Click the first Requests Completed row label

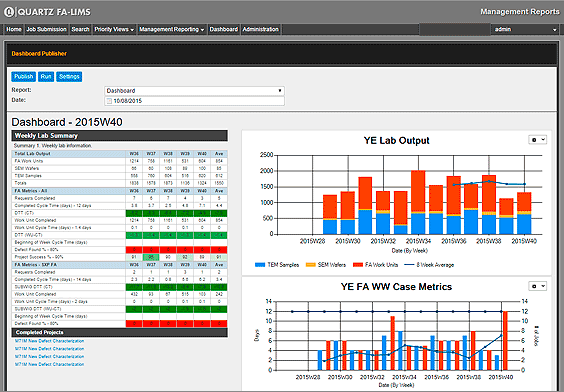click(x=35, y=198)
